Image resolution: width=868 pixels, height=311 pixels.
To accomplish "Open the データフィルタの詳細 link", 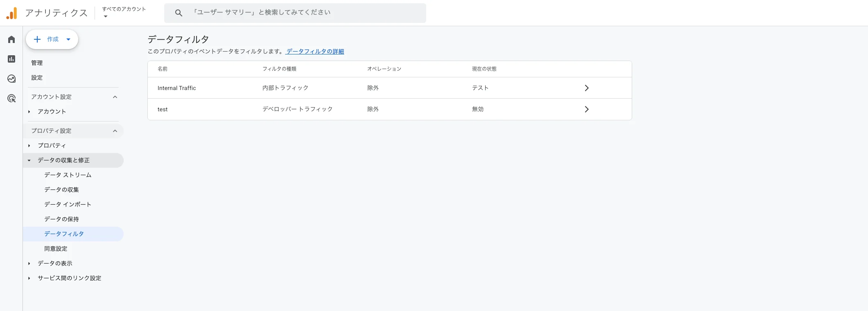I will point(315,52).
